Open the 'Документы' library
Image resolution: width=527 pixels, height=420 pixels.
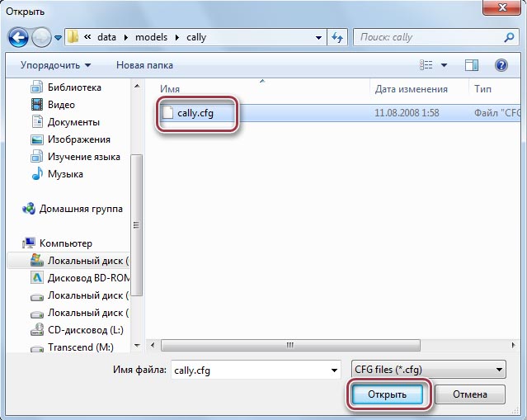coord(73,122)
